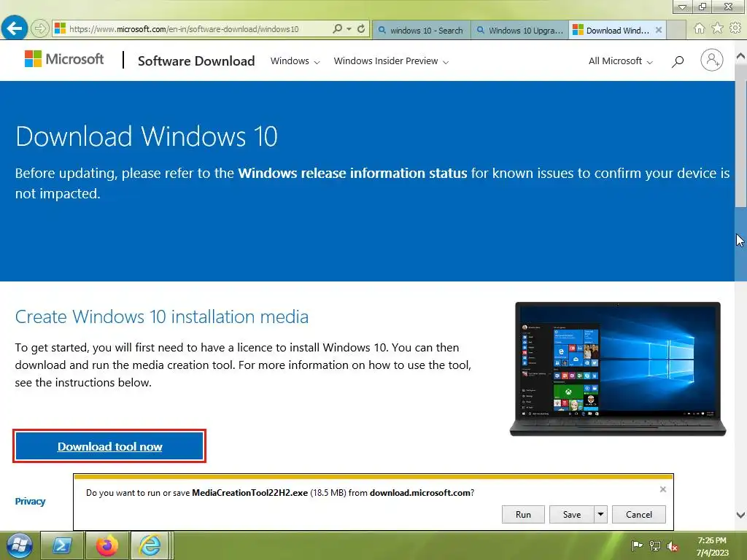
Task: Click the Windows 10 laptop image
Action: (618, 368)
